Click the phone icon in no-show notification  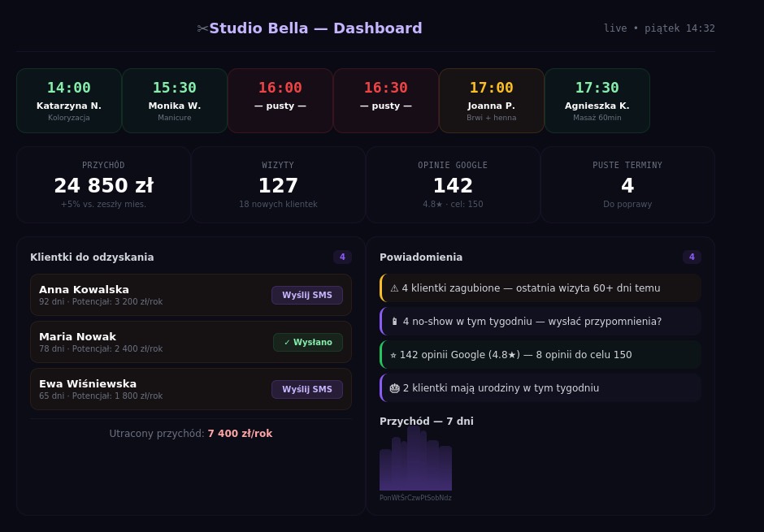[x=394, y=322]
